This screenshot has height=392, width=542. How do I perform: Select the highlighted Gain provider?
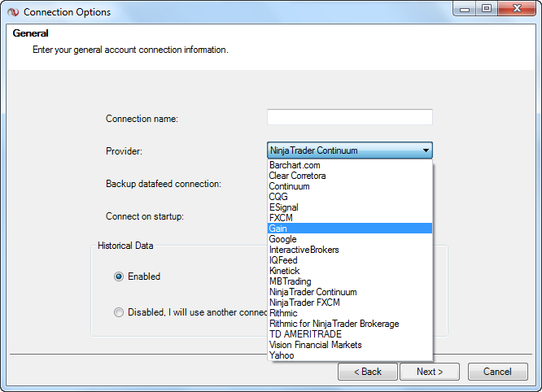[x=350, y=229]
